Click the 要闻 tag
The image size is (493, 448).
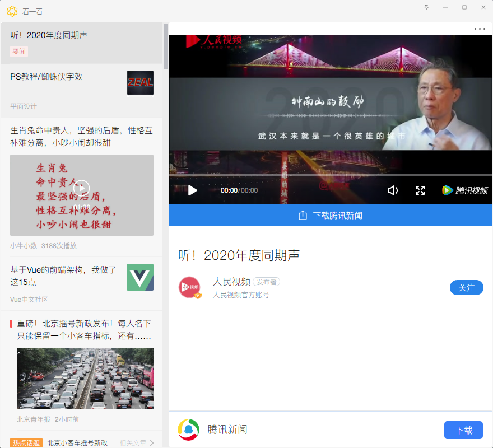19,52
